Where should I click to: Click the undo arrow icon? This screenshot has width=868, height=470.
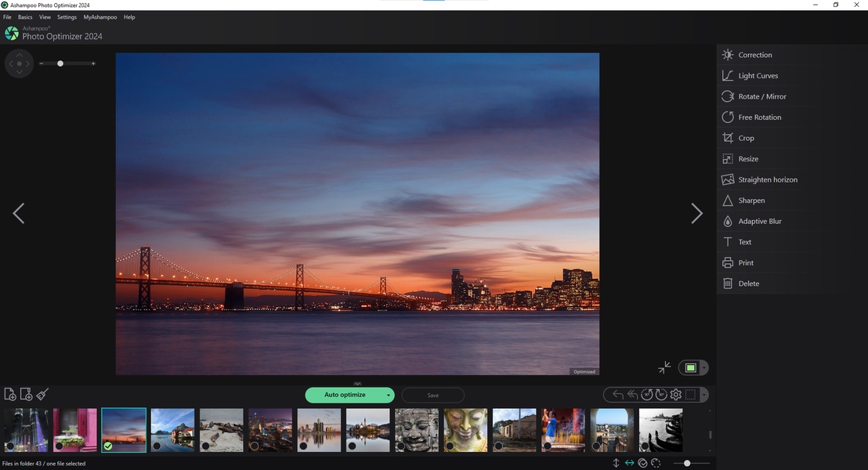(x=618, y=395)
